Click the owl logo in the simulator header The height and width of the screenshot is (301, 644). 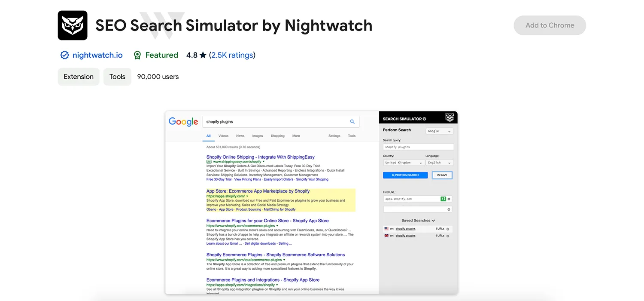click(450, 117)
